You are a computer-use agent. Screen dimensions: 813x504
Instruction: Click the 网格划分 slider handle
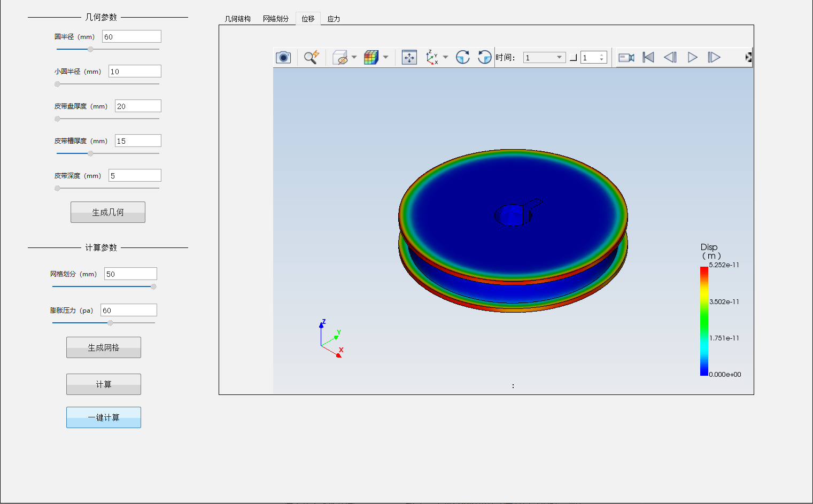pyautogui.click(x=153, y=286)
